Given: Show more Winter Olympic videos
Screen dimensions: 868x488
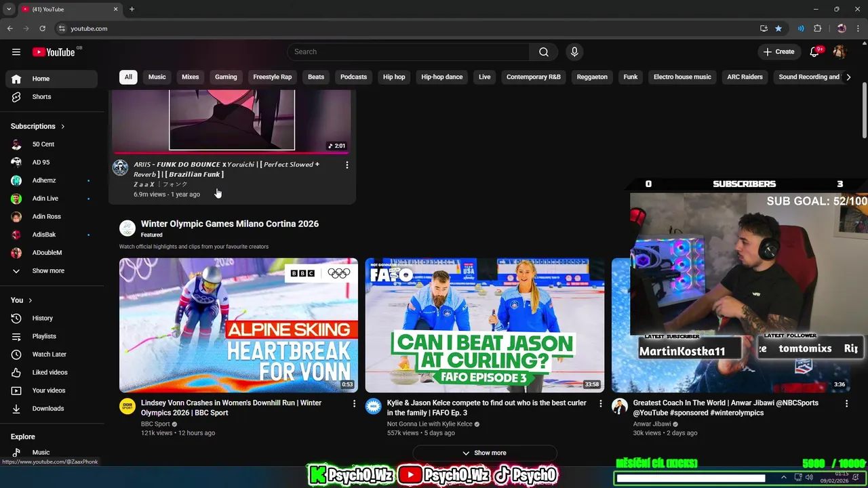Looking at the screenshot, I should 485,453.
